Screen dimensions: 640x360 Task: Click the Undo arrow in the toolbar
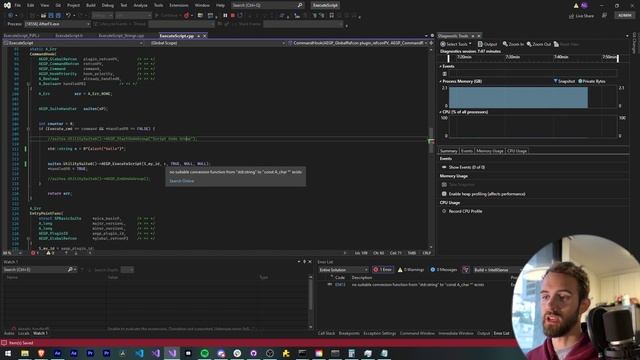(69, 16)
